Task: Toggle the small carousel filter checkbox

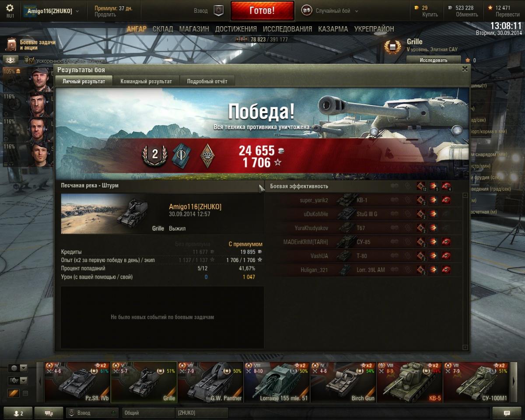Action: (25, 393)
